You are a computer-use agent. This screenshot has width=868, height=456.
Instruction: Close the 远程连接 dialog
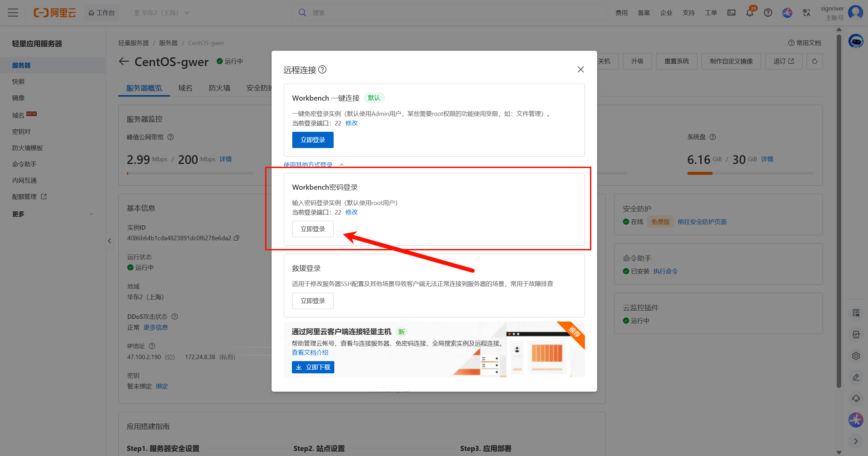[580, 69]
